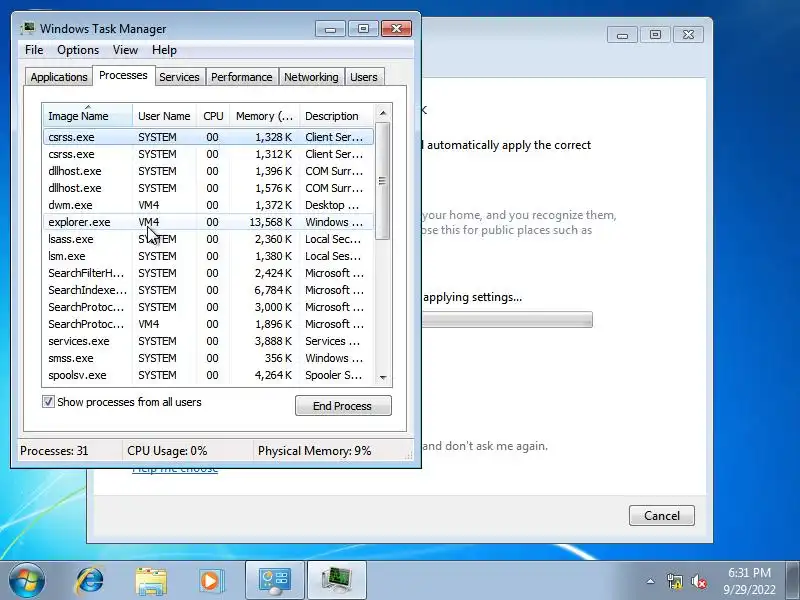
Task: Click CPU Usage: 0% status entry
Action: (167, 451)
